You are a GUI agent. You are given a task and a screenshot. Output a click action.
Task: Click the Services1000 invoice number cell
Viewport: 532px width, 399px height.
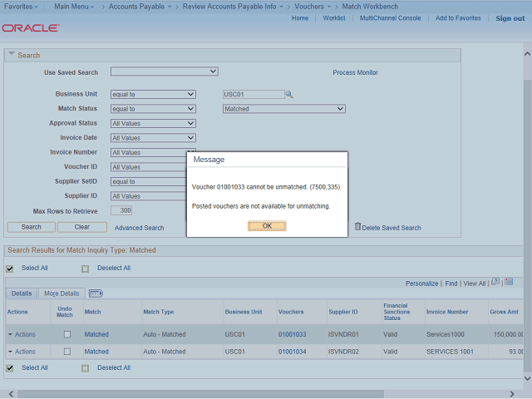[446, 334]
